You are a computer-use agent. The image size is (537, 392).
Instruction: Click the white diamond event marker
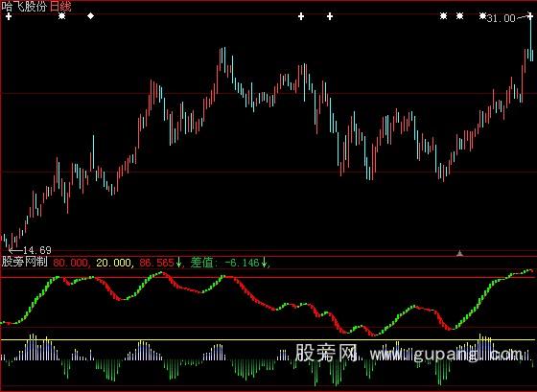(x=90, y=15)
